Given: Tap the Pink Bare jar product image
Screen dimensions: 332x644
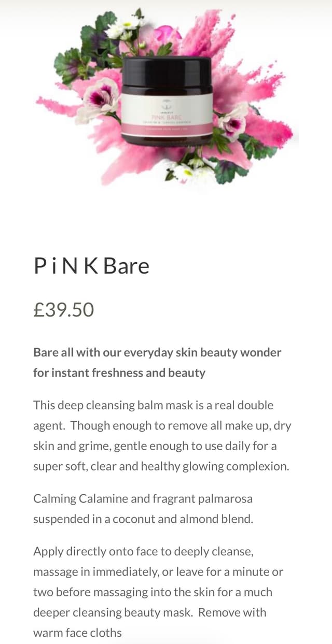Looking at the screenshot, I should pos(167,101).
